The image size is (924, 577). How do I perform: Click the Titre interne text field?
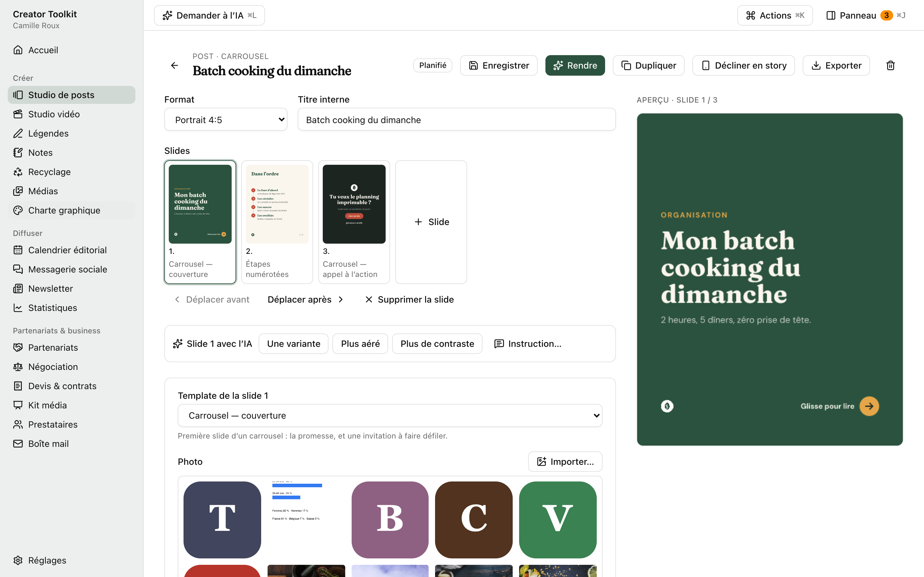click(457, 120)
